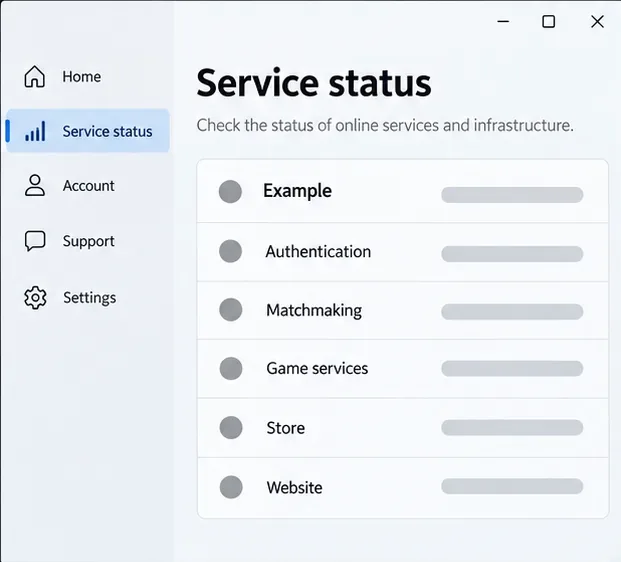Click the status placeholder bar for Store
The width and height of the screenshot is (621, 562).
(512, 428)
